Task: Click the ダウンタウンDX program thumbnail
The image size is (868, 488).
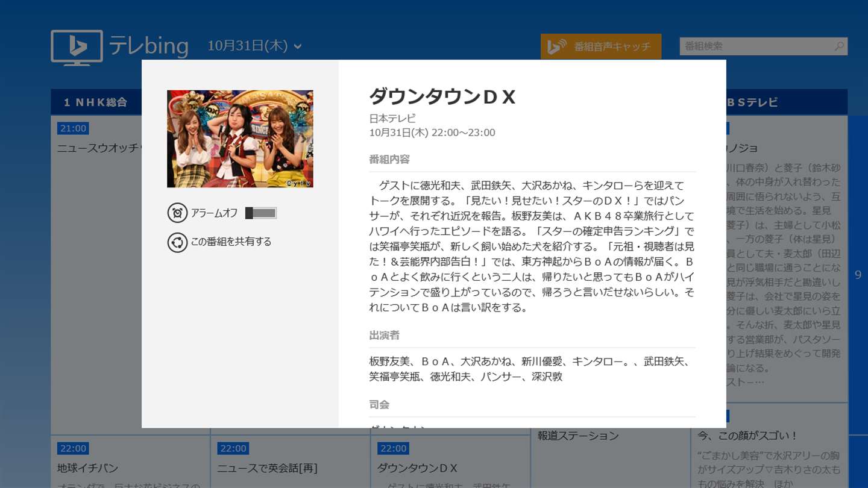Action: tap(240, 139)
